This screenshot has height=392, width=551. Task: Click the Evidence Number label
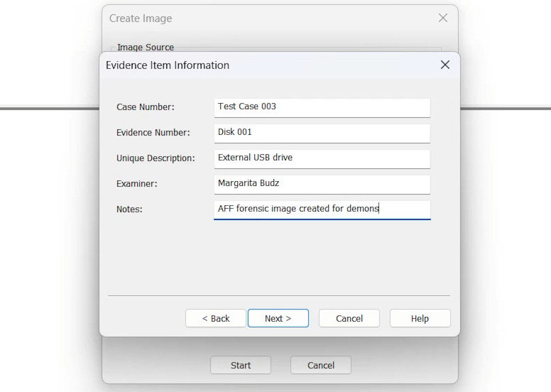[x=153, y=133]
